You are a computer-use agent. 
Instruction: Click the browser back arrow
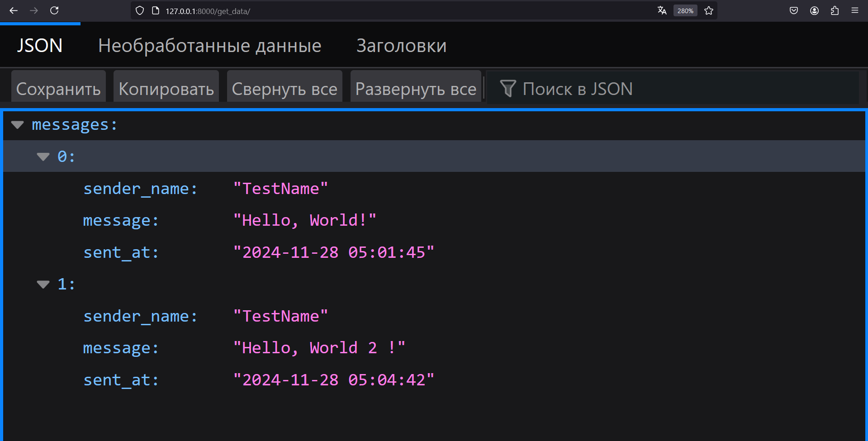[14, 10]
